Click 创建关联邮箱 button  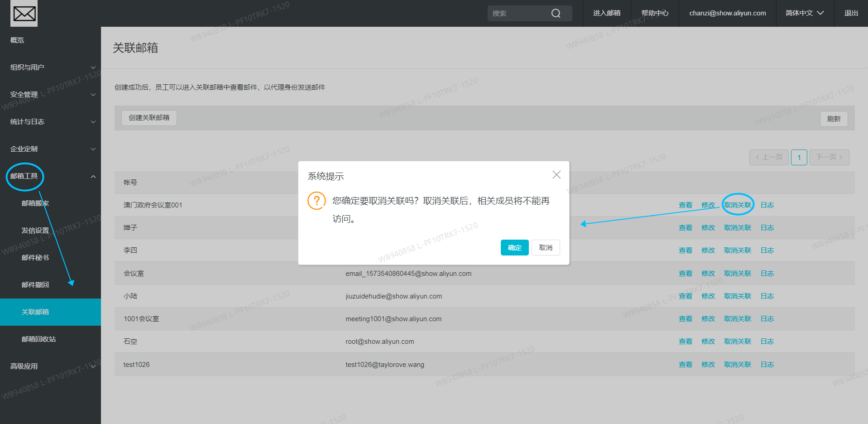(x=149, y=118)
